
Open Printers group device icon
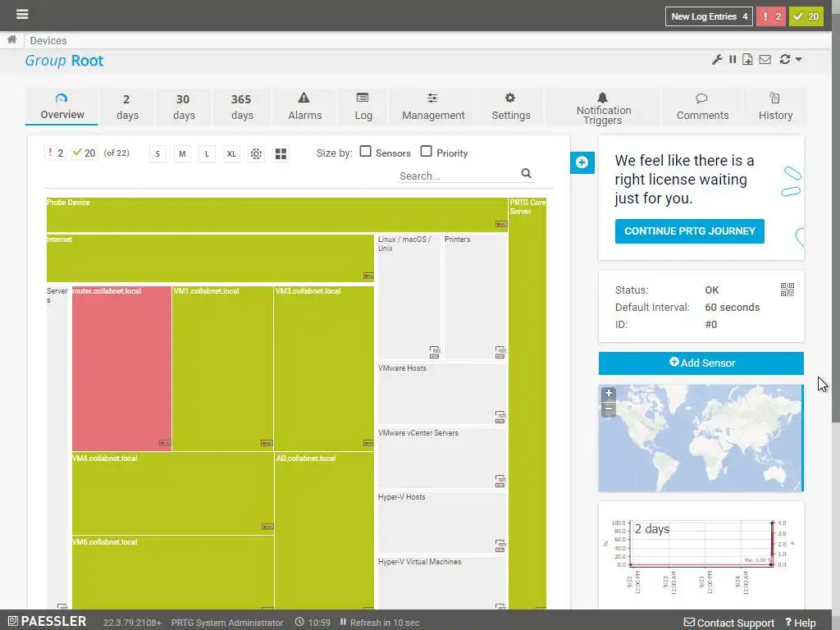click(500, 352)
